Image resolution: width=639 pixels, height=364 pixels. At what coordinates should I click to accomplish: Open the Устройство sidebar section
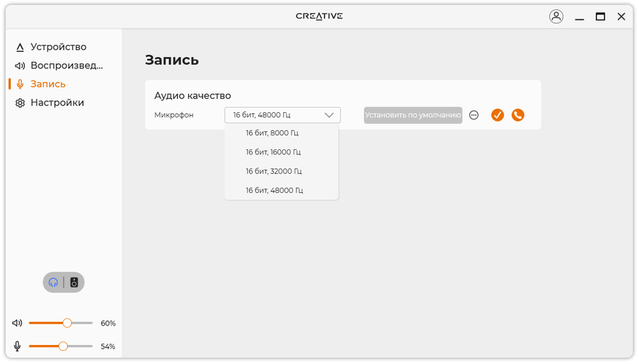click(x=58, y=47)
